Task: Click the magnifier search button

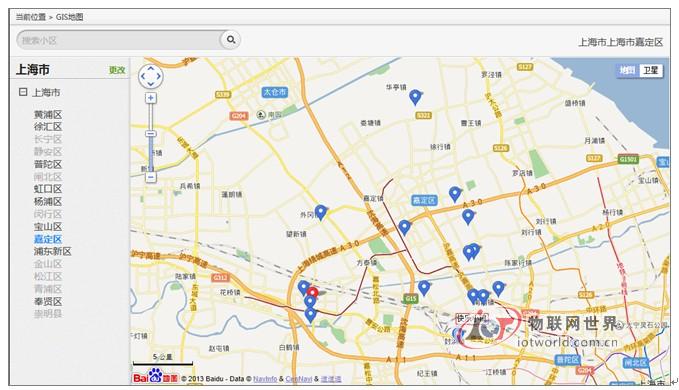Action: [x=230, y=40]
